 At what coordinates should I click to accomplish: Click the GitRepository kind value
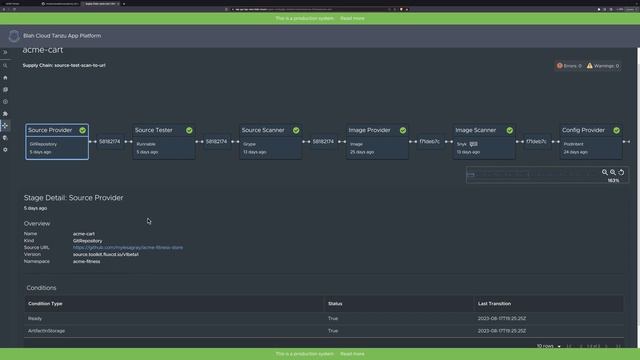coord(87,241)
